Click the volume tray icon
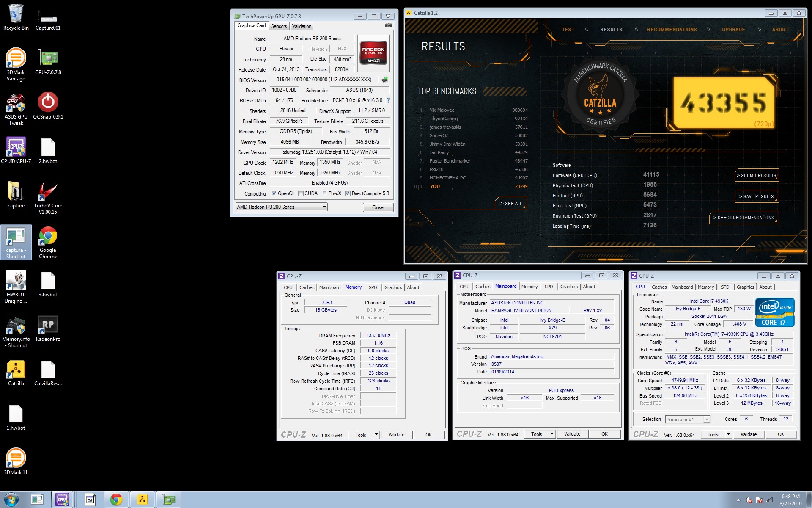The image size is (812, 508). coord(749,500)
